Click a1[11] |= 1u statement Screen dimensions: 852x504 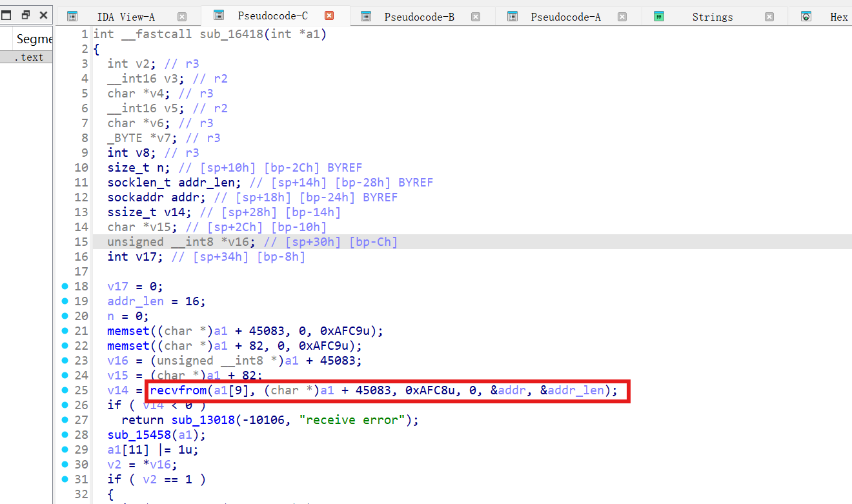pos(153,449)
